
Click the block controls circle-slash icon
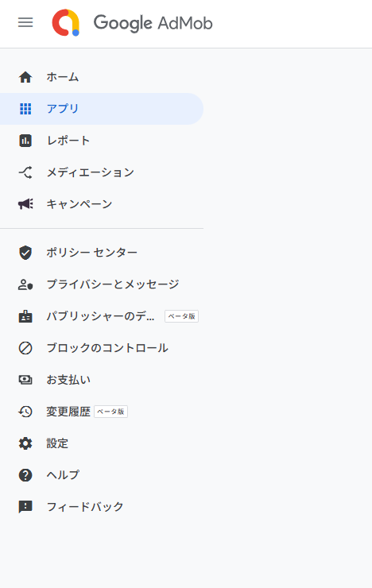(x=25, y=348)
